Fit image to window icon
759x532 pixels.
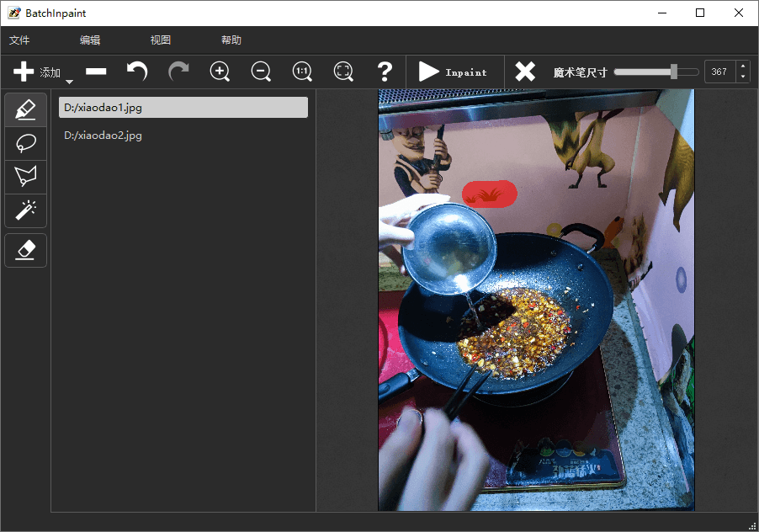(x=343, y=72)
